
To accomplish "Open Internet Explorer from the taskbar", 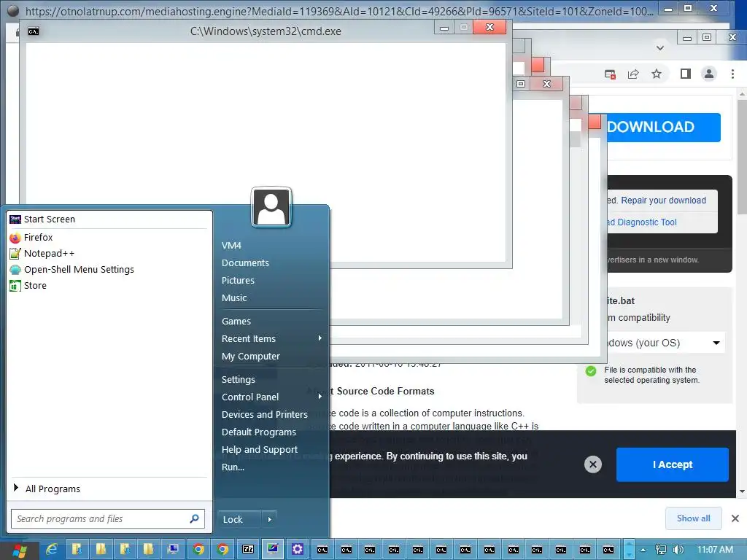I will point(52,550).
